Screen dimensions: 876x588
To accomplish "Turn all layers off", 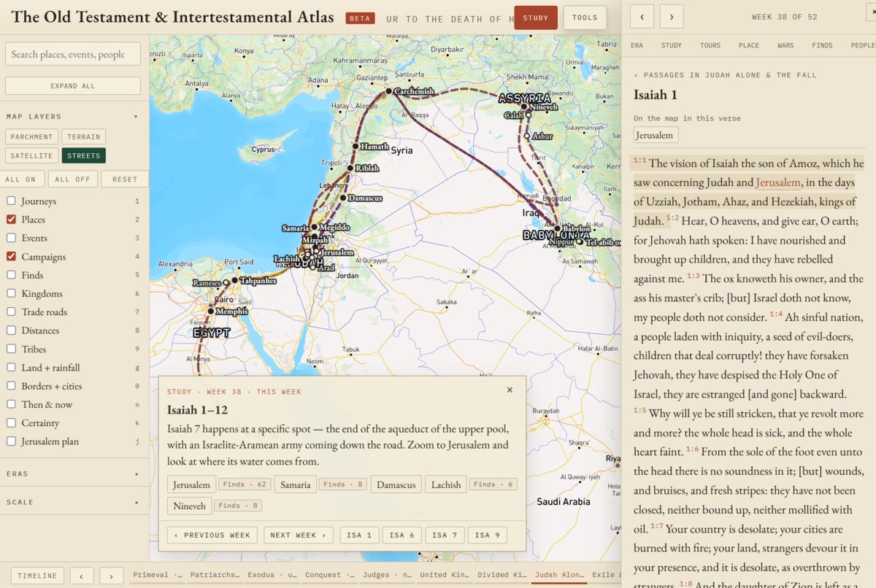I will tap(72, 179).
